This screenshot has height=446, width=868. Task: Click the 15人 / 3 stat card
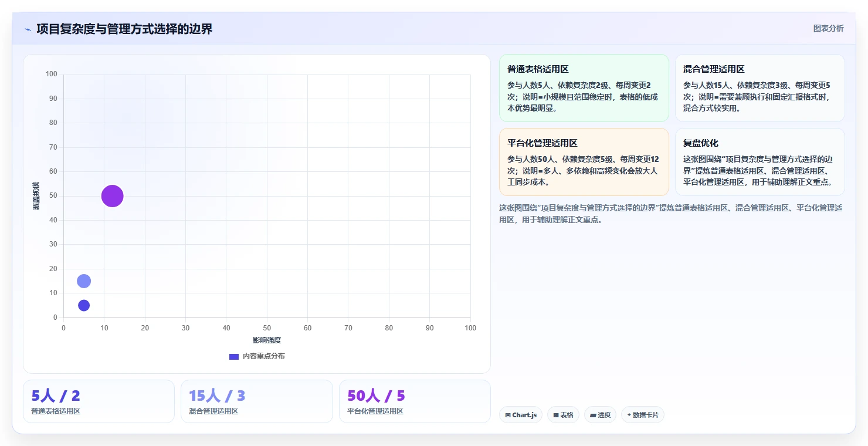coord(256,401)
